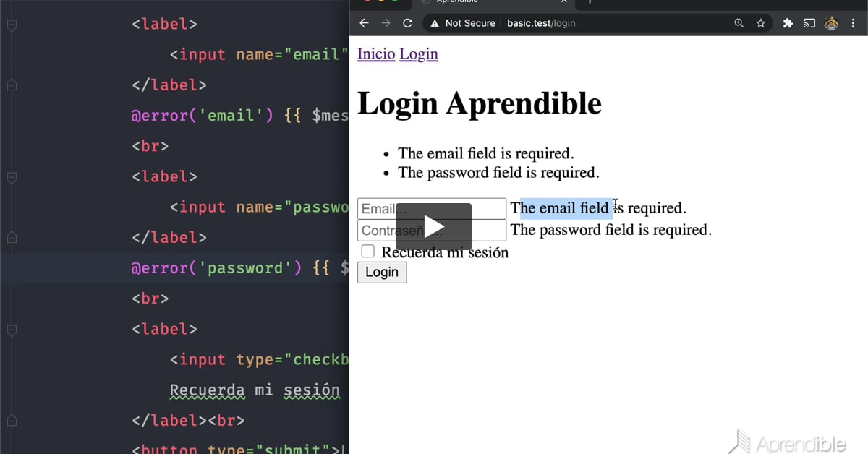Screen dimensions: 868x454
Task: Reload the basic.test/login page
Action: coord(408,23)
